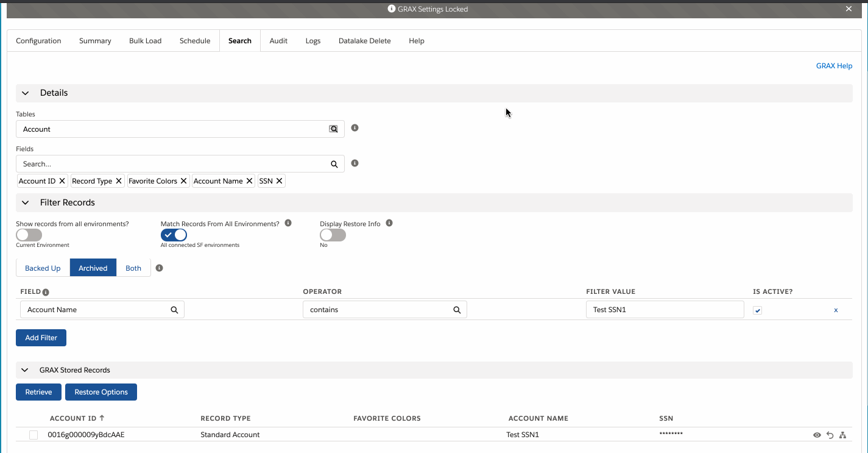Open the Datalake Delete tab
The image size is (868, 453).
click(x=365, y=41)
